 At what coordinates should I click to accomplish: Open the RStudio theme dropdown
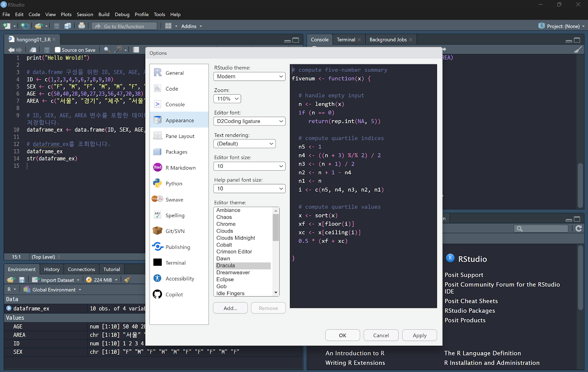(x=249, y=77)
